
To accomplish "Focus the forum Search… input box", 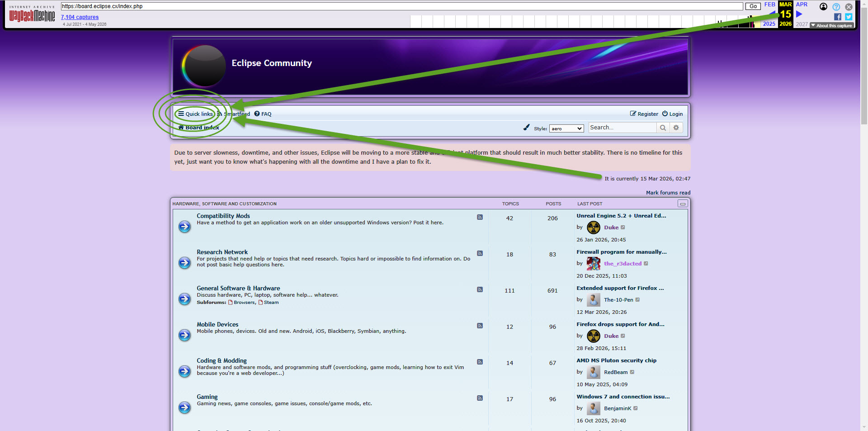I will click(x=623, y=128).
